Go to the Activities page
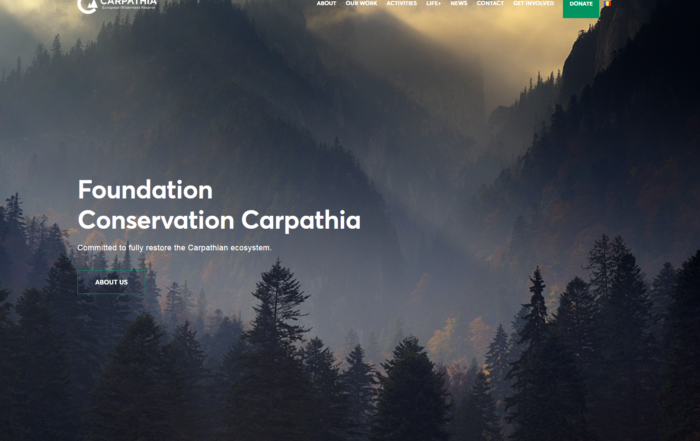This screenshot has width=700, height=441. (x=401, y=4)
